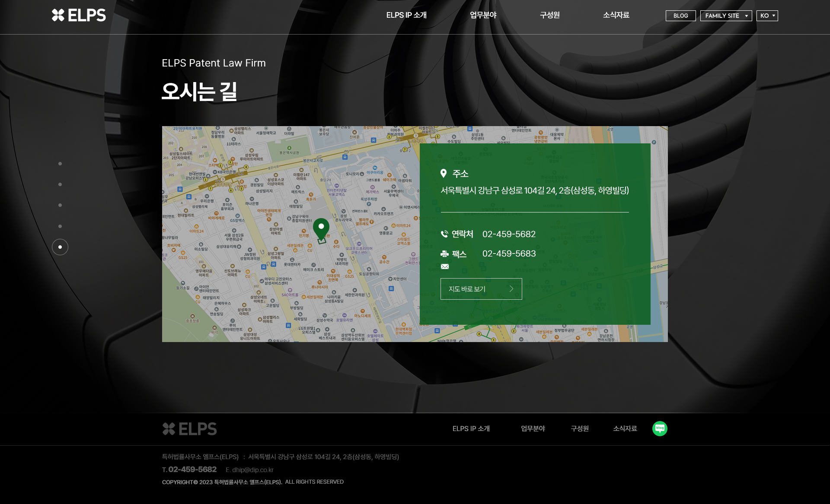Open the 업무분야 top menu
Viewport: 830px width, 504px height.
[x=483, y=15]
